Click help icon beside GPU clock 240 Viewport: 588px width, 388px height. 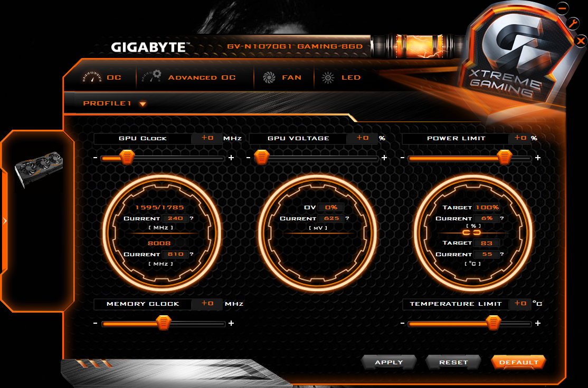[x=192, y=218]
